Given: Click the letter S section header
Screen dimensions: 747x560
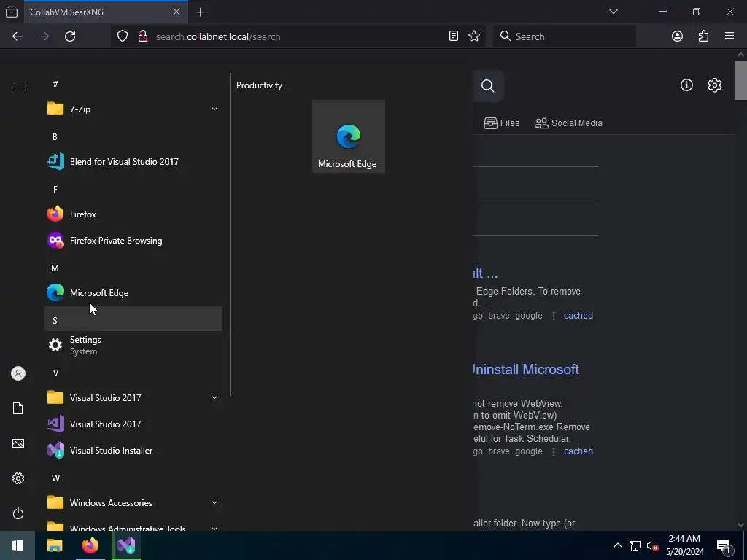Looking at the screenshot, I should point(133,319).
